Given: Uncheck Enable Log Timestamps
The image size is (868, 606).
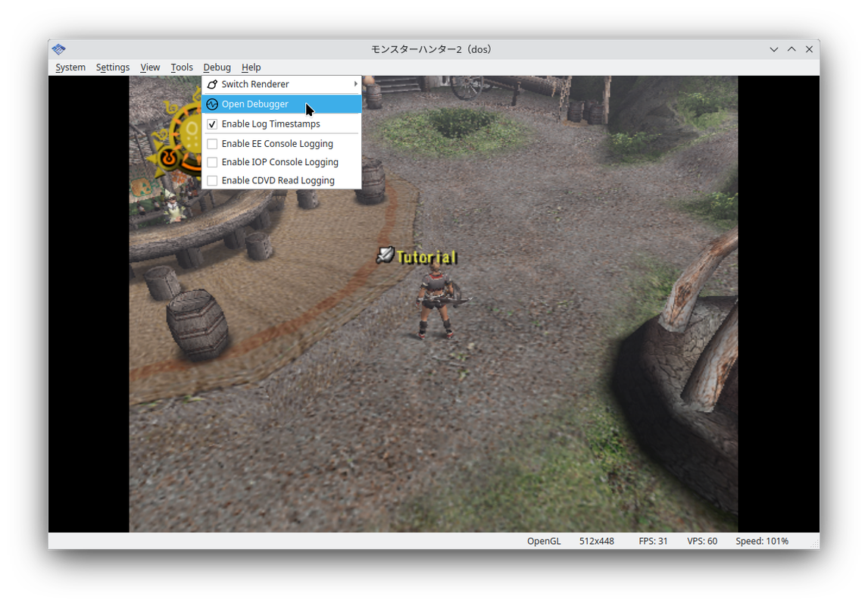Looking at the screenshot, I should click(x=212, y=124).
